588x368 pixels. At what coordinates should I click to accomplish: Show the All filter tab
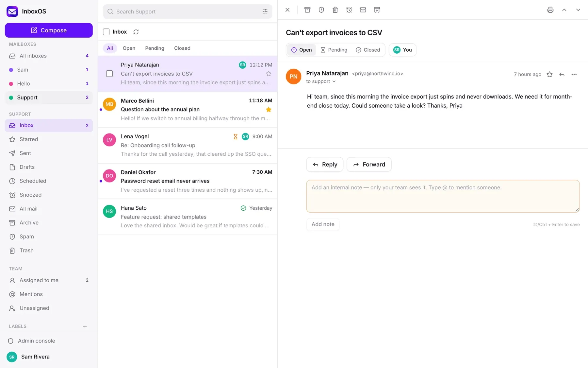tap(110, 48)
